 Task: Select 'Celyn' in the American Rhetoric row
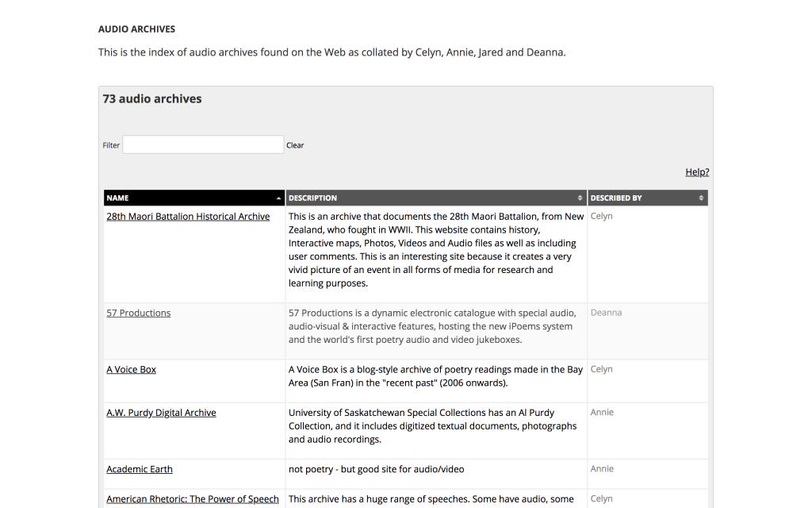[x=601, y=498]
